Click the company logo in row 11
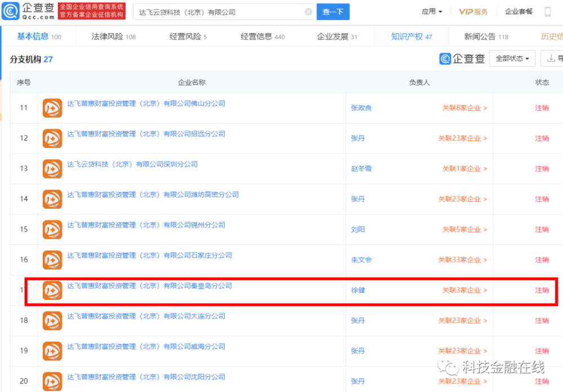Screen dimensions: 563x392 pos(52,108)
